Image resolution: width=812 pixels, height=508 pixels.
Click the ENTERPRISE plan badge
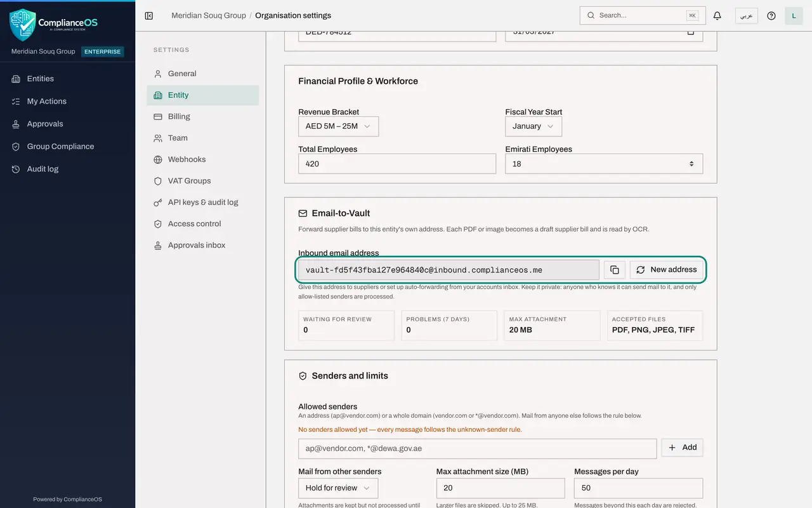[x=103, y=51]
